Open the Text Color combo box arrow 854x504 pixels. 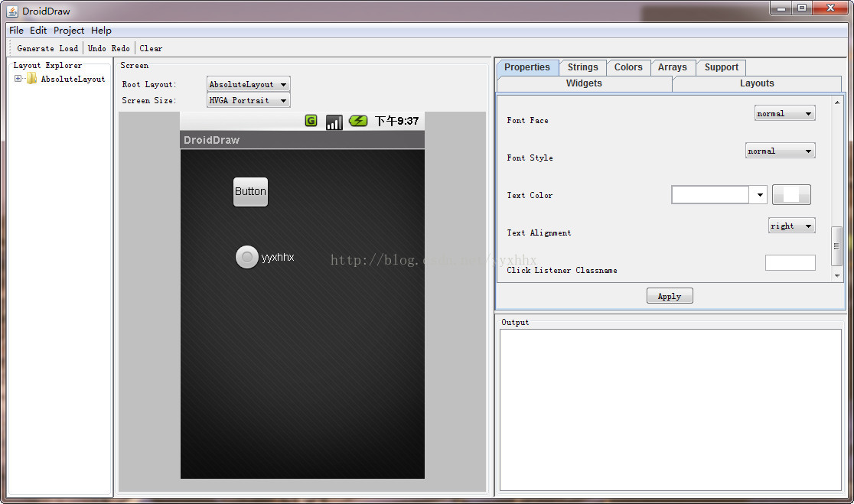tap(759, 195)
